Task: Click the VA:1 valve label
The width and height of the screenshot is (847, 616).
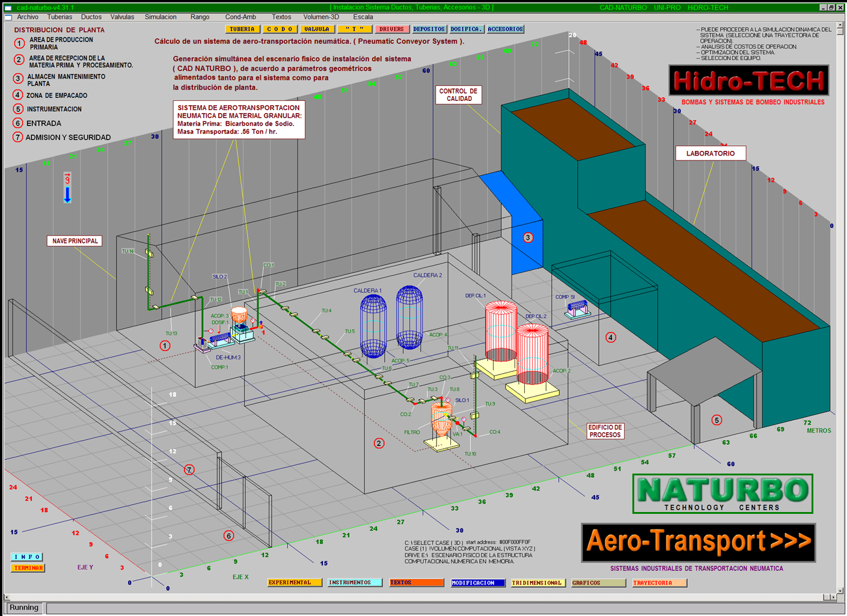Action: [457, 433]
